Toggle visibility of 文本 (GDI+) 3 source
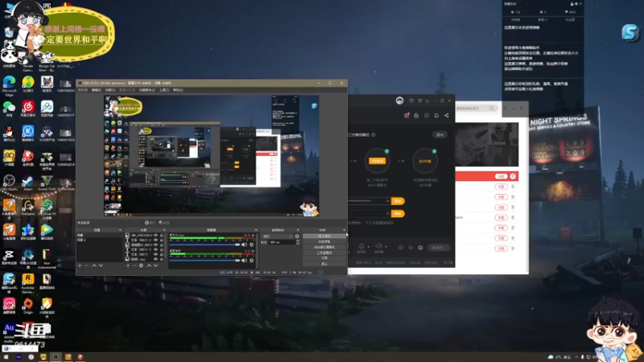The width and height of the screenshot is (644, 362). click(155, 249)
